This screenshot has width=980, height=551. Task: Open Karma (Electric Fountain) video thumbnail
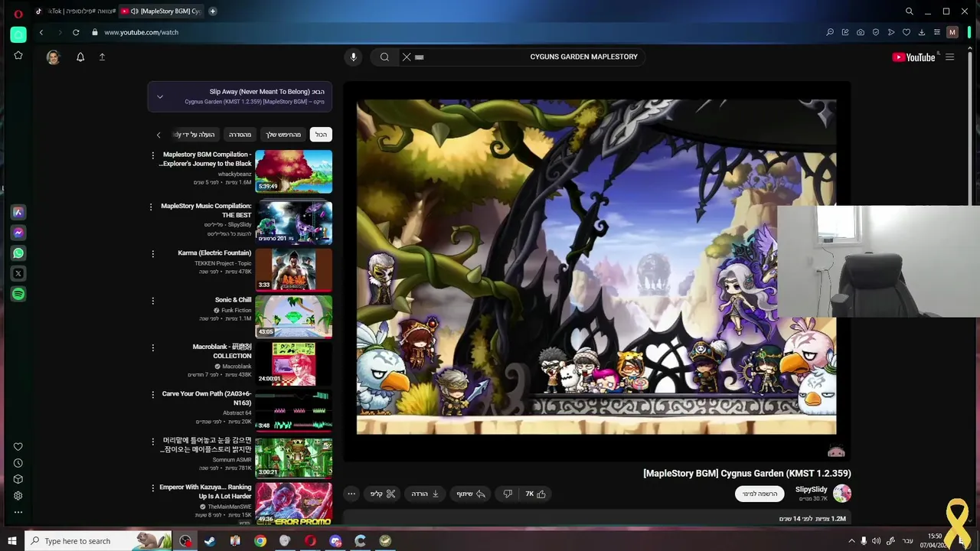tap(293, 269)
